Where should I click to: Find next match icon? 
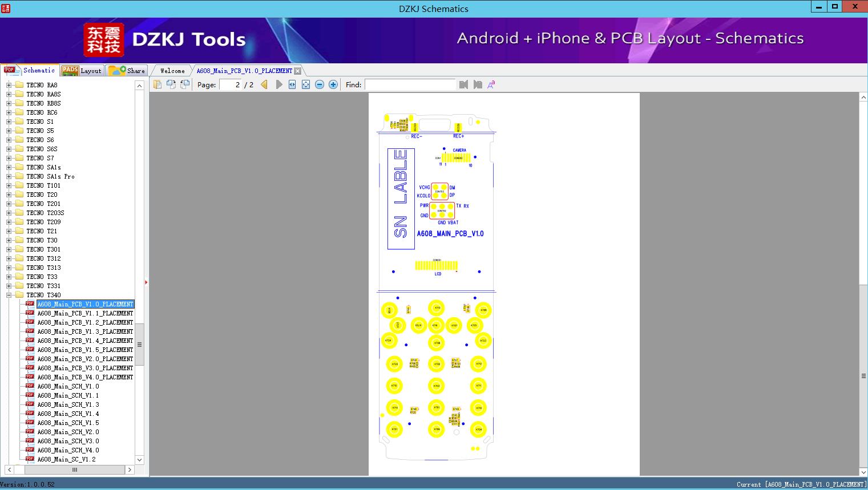point(478,84)
